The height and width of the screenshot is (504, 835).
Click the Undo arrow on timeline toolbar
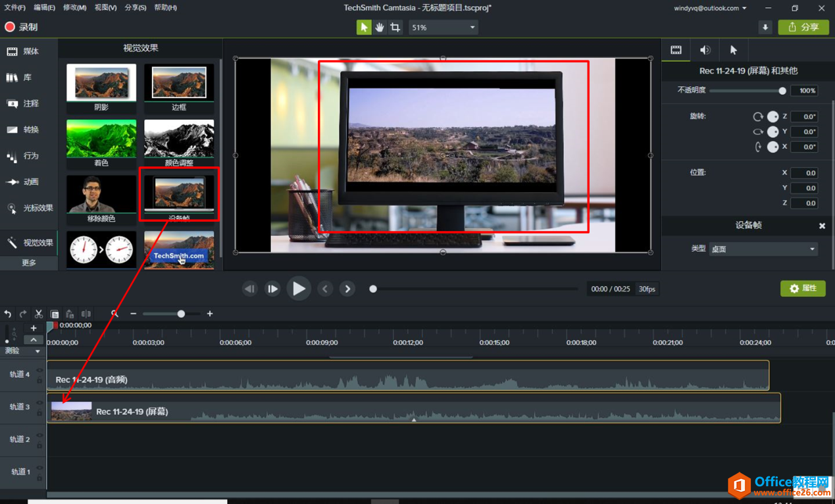click(8, 314)
